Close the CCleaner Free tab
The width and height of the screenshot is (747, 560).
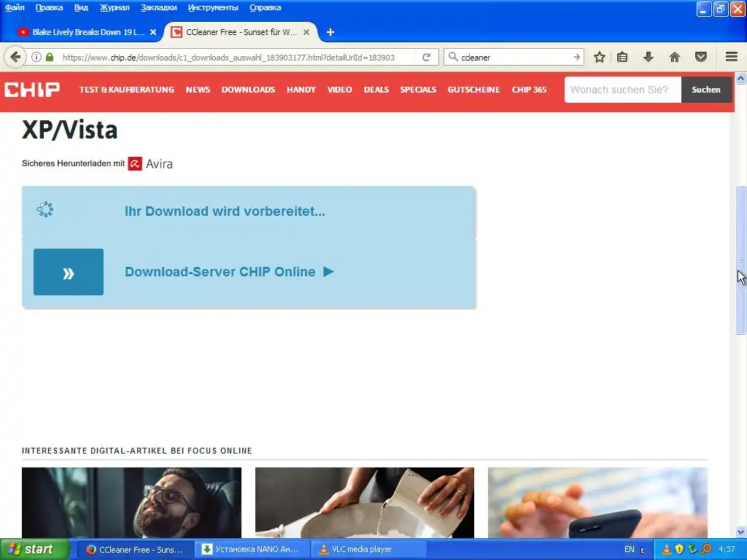306,32
